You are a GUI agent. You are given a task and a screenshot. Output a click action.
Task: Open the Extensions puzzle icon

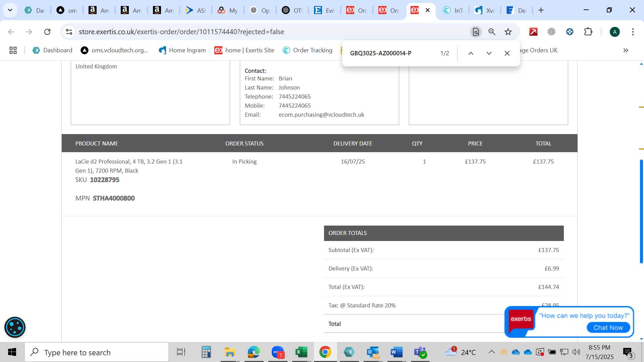coord(588,32)
